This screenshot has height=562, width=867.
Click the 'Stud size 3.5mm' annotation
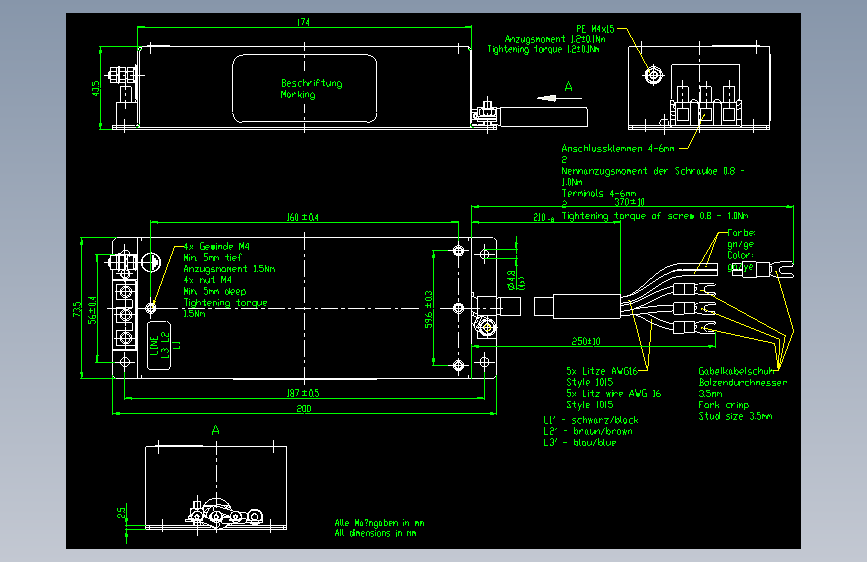tap(735, 416)
